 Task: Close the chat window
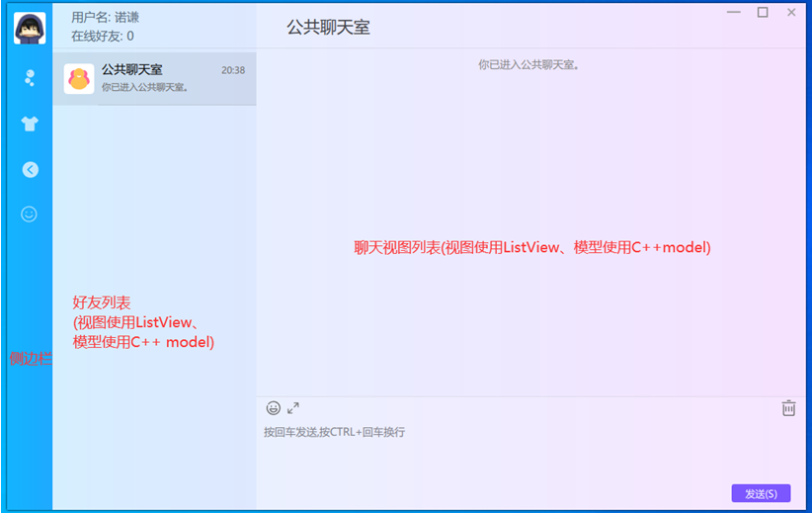791,13
